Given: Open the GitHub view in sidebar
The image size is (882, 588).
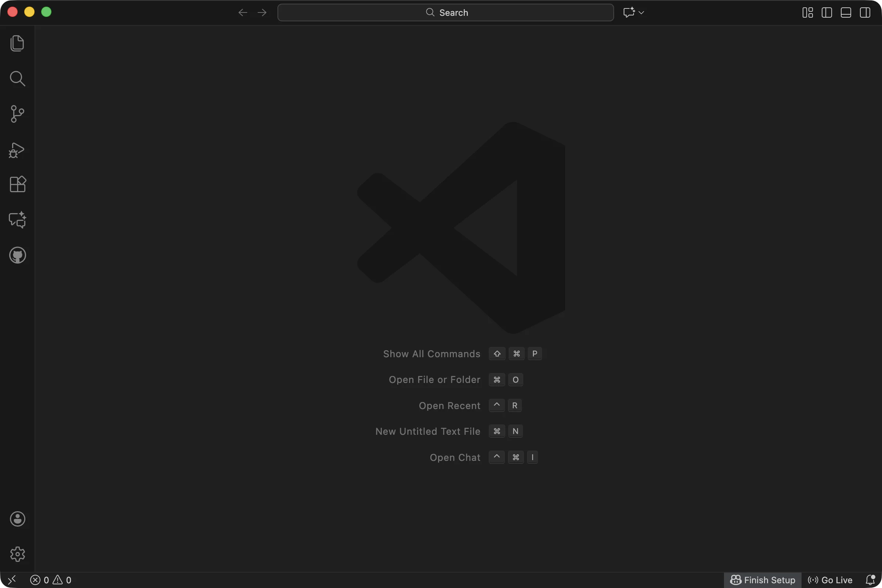Looking at the screenshot, I should click(x=17, y=255).
